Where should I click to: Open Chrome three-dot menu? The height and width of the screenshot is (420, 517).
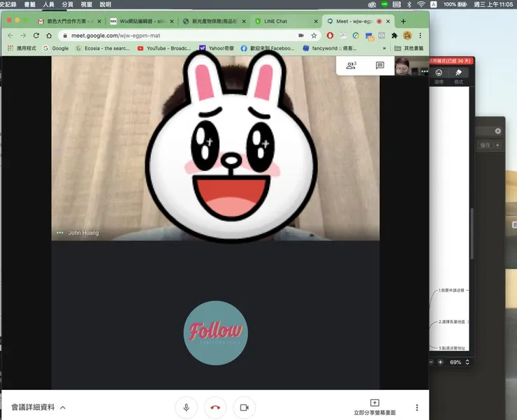420,36
